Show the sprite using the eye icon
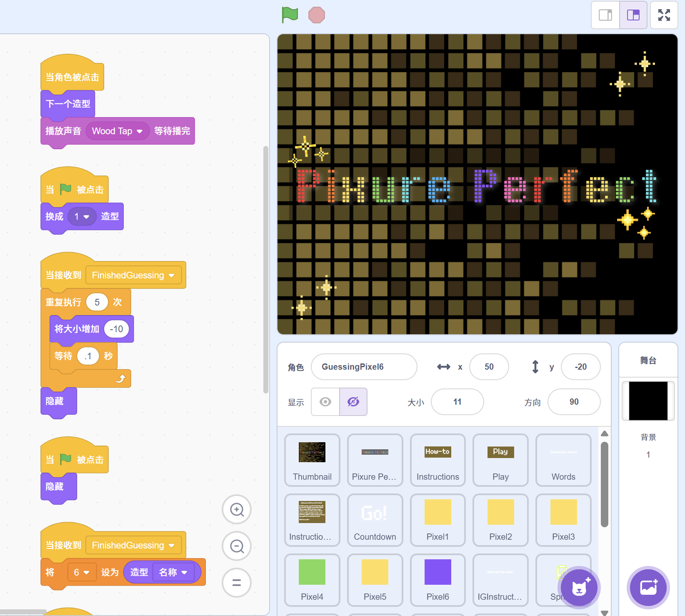This screenshot has height=616, width=685. point(325,402)
